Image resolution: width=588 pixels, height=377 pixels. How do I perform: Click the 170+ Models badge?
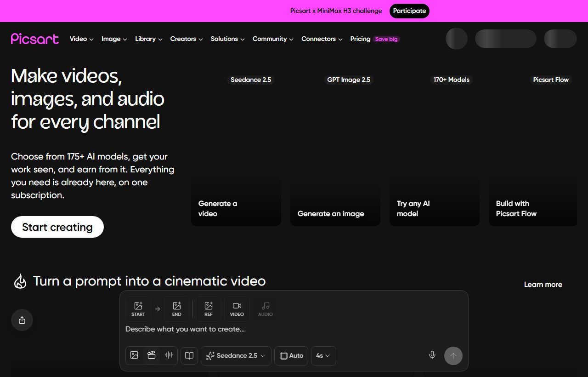pos(452,80)
